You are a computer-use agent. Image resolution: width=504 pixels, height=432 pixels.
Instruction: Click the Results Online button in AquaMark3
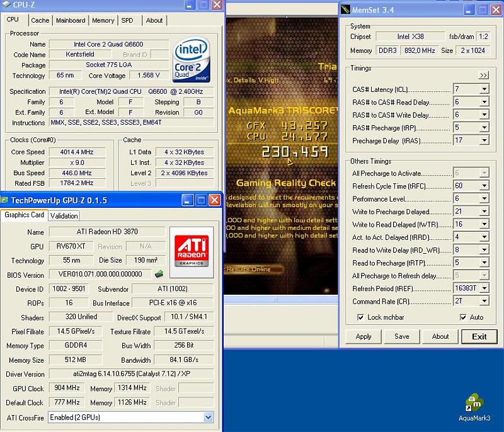point(253,269)
